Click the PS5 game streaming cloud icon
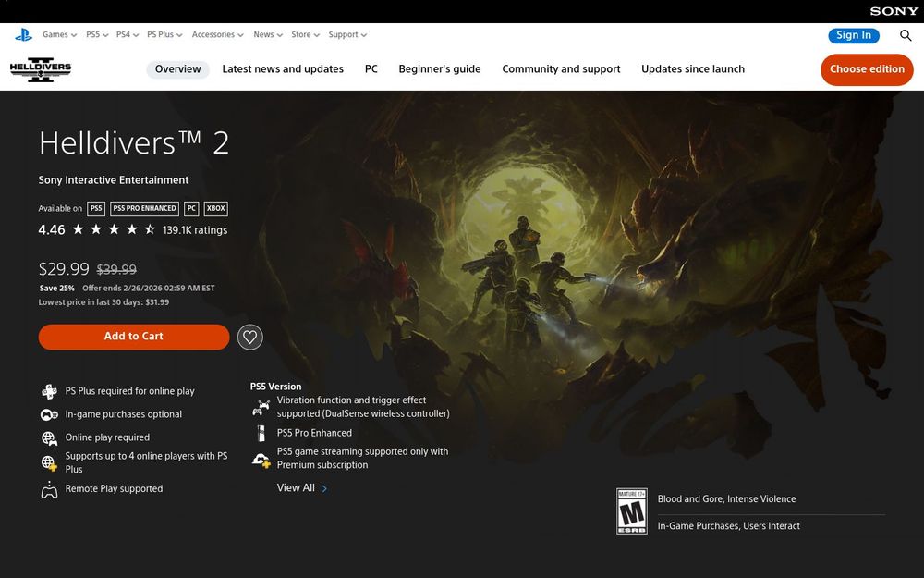The width and height of the screenshot is (924, 578). pos(261,459)
